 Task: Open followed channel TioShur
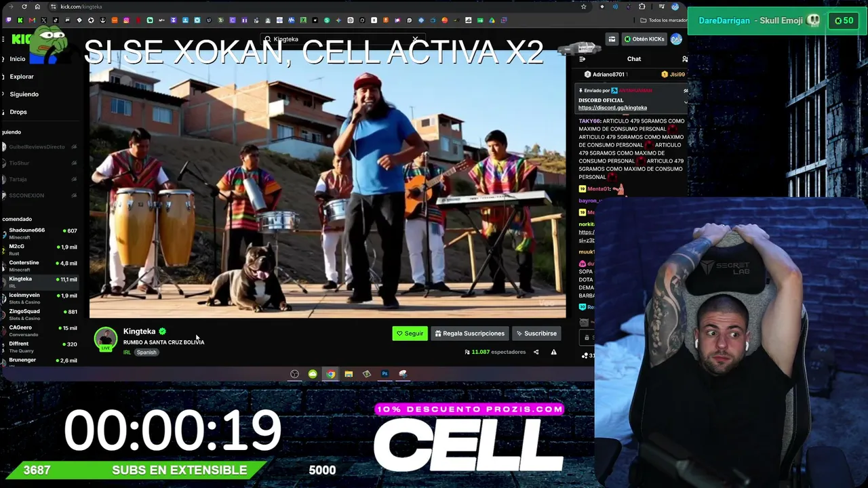click(x=39, y=163)
